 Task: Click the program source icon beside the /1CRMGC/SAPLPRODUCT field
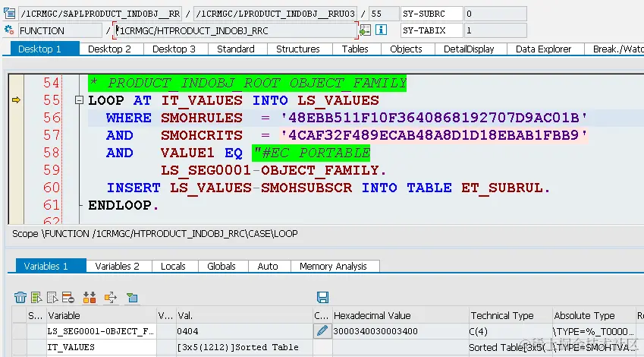coord(9,14)
